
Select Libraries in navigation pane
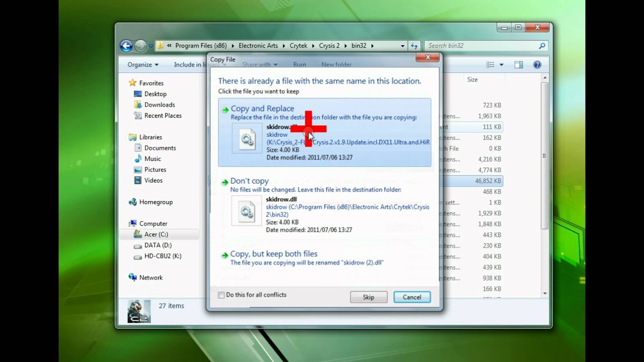[x=150, y=137]
